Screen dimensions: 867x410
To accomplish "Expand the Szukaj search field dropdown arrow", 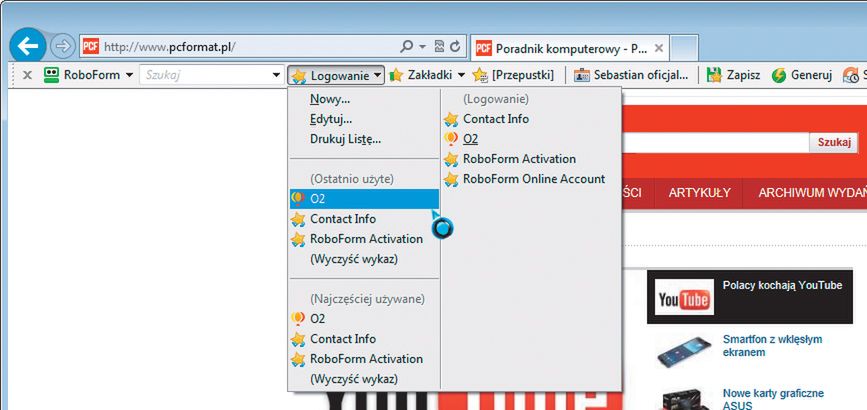I will click(276, 75).
